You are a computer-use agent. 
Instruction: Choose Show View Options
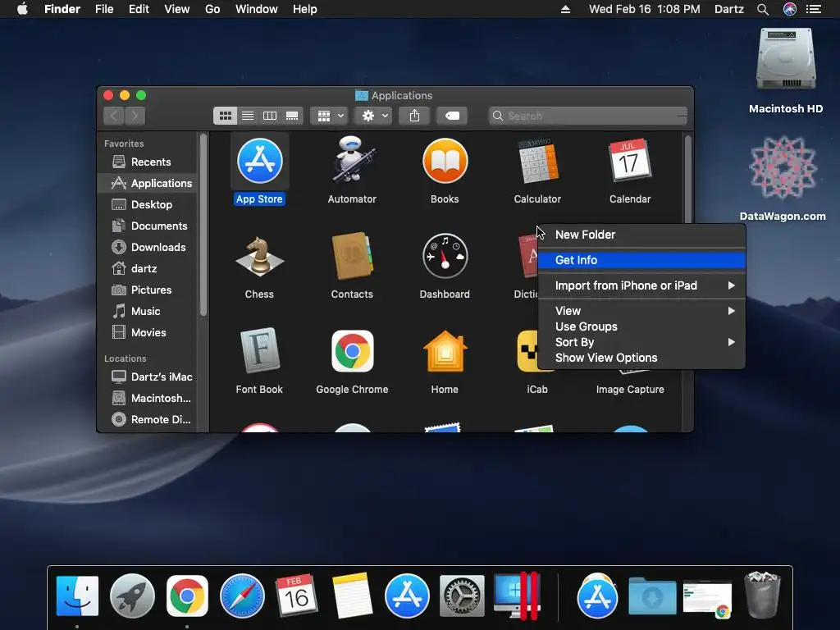641,358
